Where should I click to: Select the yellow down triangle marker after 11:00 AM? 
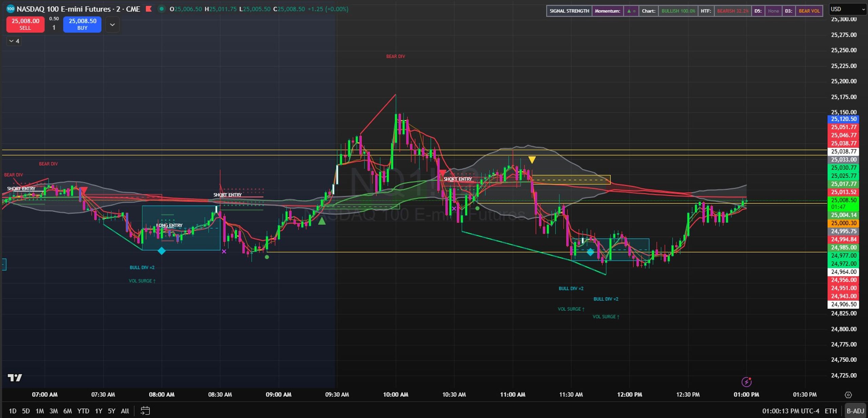pyautogui.click(x=532, y=160)
